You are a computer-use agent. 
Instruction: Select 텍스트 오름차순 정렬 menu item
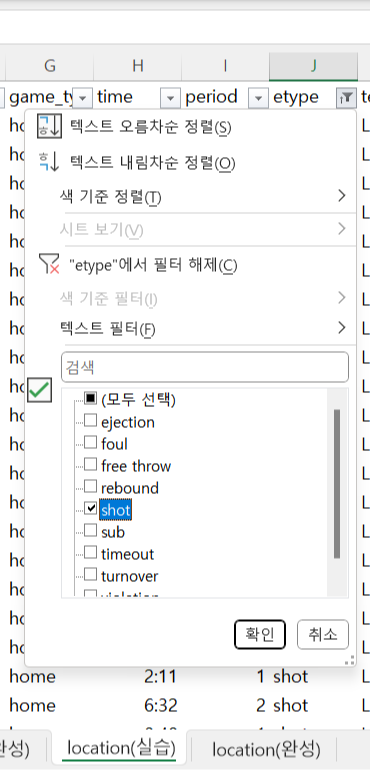[191, 128]
